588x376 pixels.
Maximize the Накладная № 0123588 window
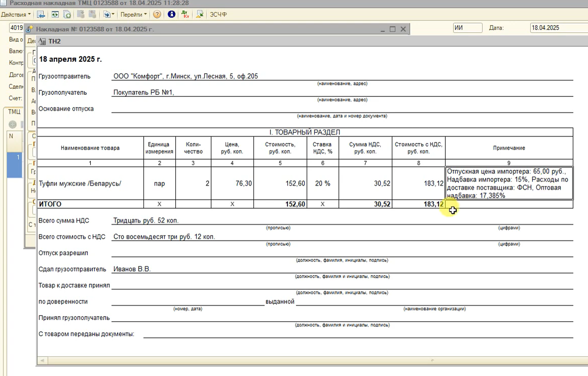click(393, 29)
